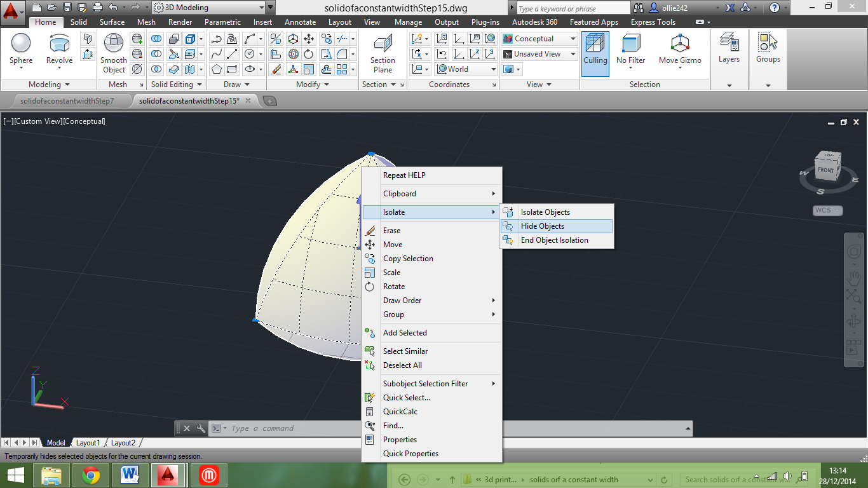Switch to the Layout1 tab
The height and width of the screenshot is (488, 868).
pyautogui.click(x=88, y=443)
